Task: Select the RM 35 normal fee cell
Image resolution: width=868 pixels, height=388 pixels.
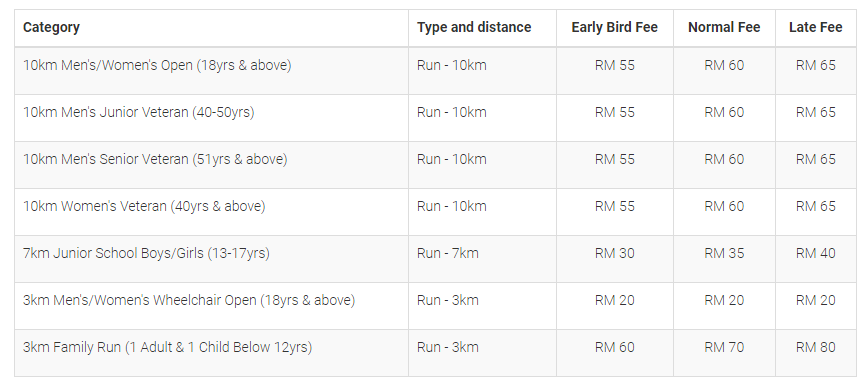Action: pyautogui.click(x=724, y=254)
